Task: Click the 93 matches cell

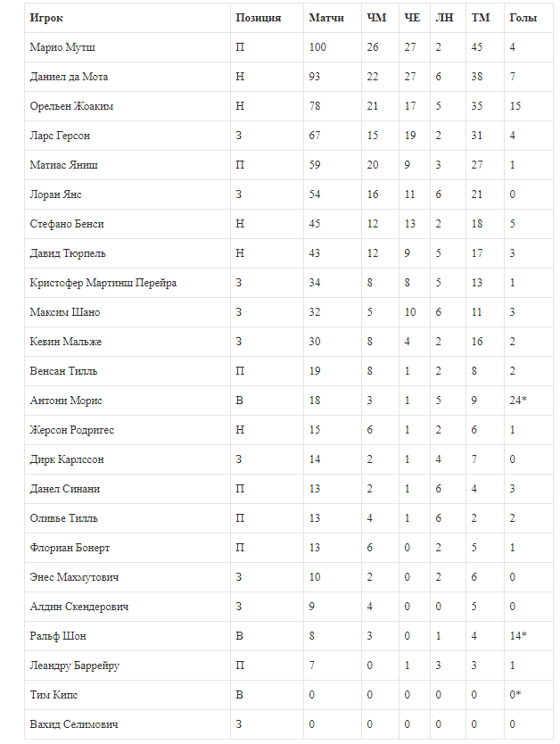Action: (x=316, y=77)
